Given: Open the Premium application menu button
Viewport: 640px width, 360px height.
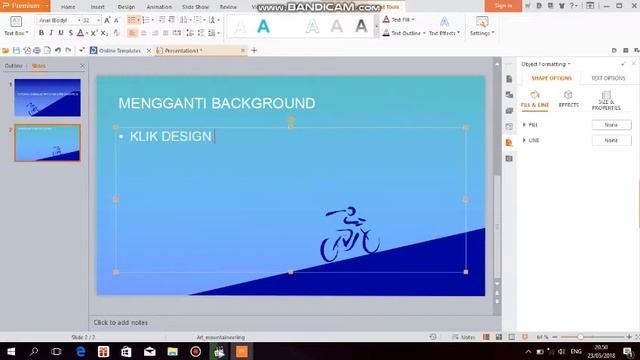Looking at the screenshot, I should (x=25, y=6).
